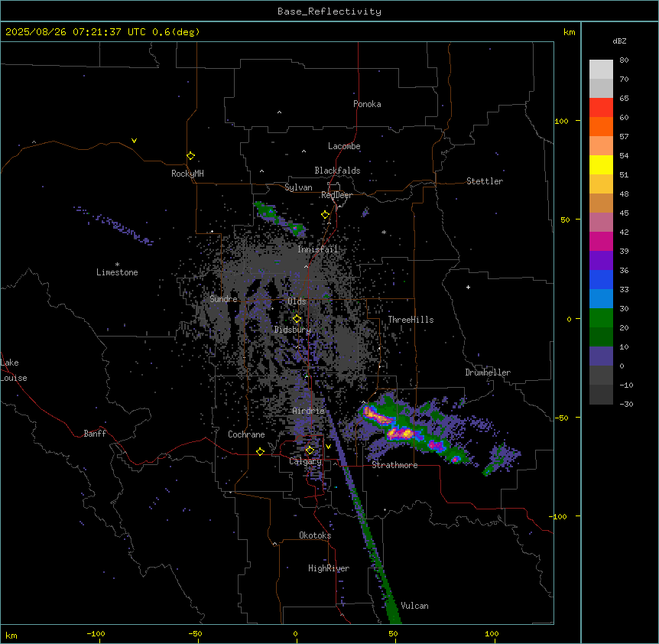The height and width of the screenshot is (644, 659).
Task: Click the Lacombe city label
Action: pos(344,146)
